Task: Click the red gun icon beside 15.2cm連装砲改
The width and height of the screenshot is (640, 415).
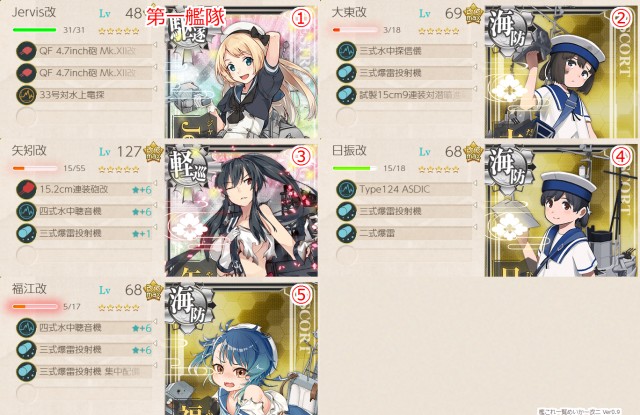Action: click(x=27, y=189)
